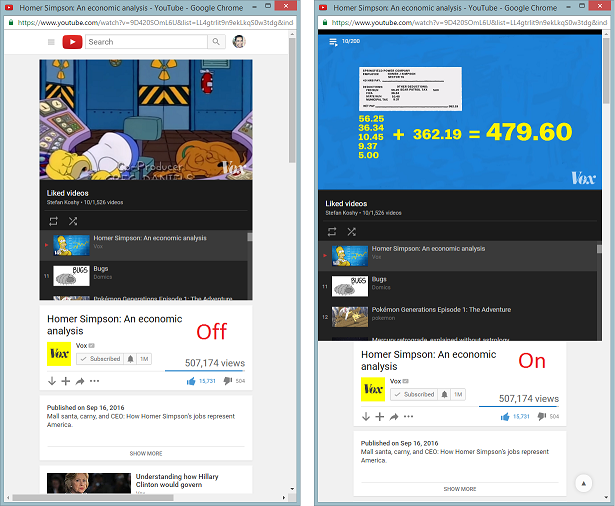This screenshot has width=615, height=506.
Task: Select Pokémon Generations playlist thumbnail in right window
Action: tap(350, 317)
